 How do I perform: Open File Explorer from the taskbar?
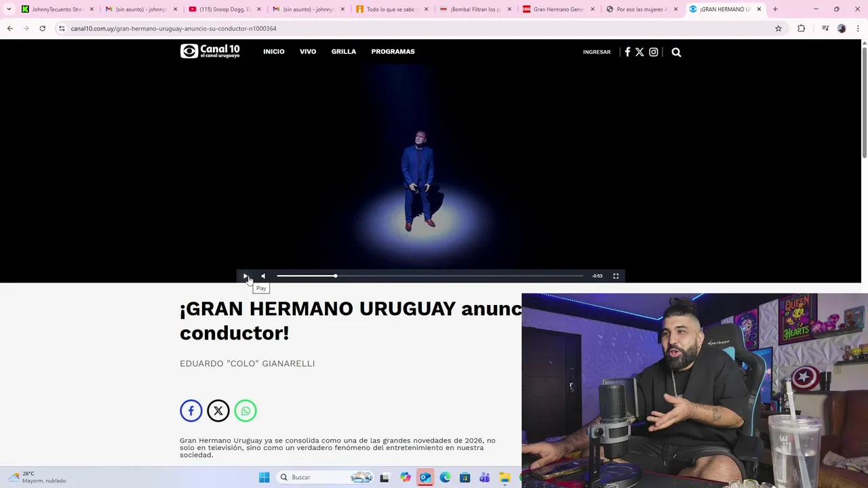[505, 477]
